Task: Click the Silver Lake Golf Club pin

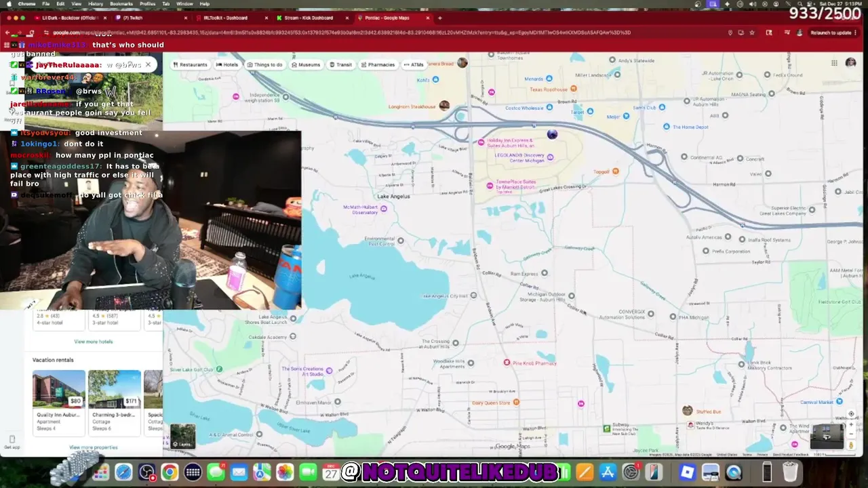Action: 219,369
